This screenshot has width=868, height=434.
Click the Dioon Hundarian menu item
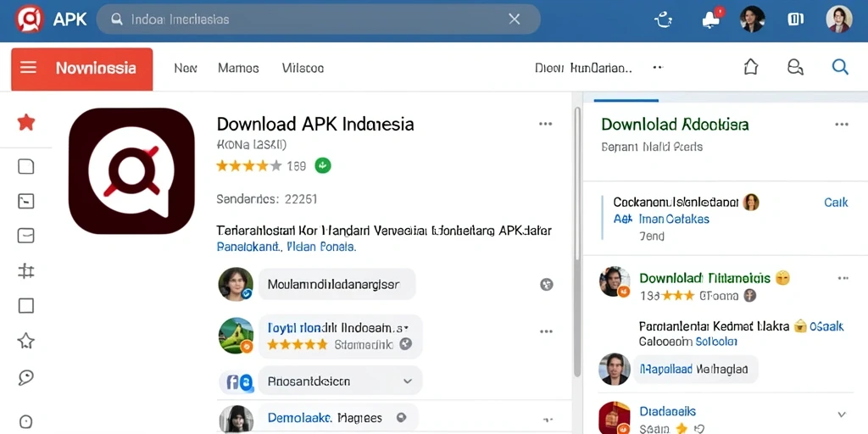(583, 68)
